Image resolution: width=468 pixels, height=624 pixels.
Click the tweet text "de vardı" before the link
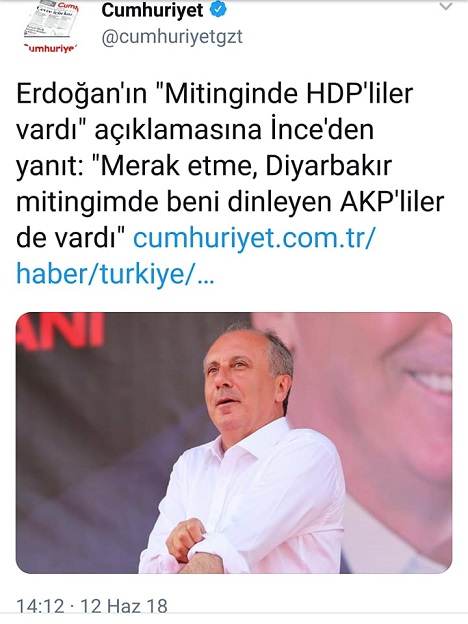pos(71,238)
